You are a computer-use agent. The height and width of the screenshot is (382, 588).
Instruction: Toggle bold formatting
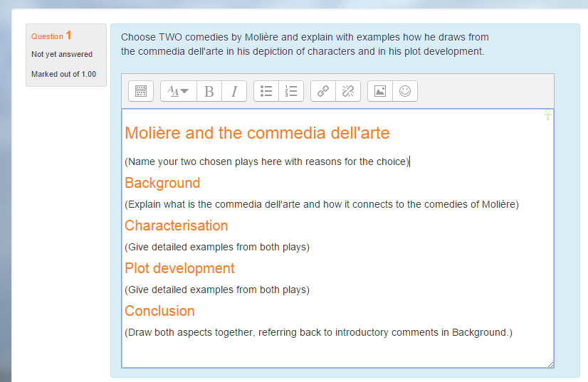click(209, 91)
